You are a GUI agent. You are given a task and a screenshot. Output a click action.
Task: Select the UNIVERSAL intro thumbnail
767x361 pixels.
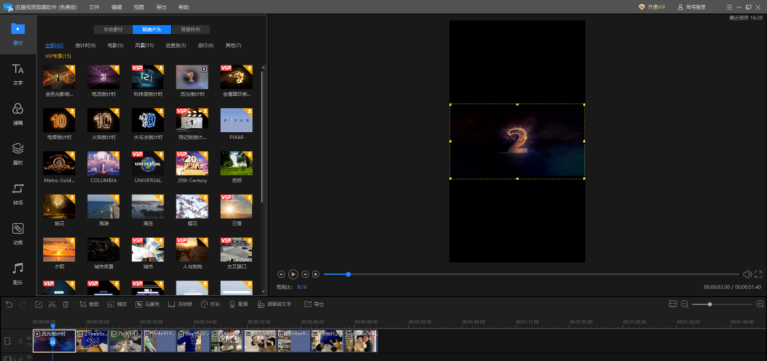pos(148,163)
